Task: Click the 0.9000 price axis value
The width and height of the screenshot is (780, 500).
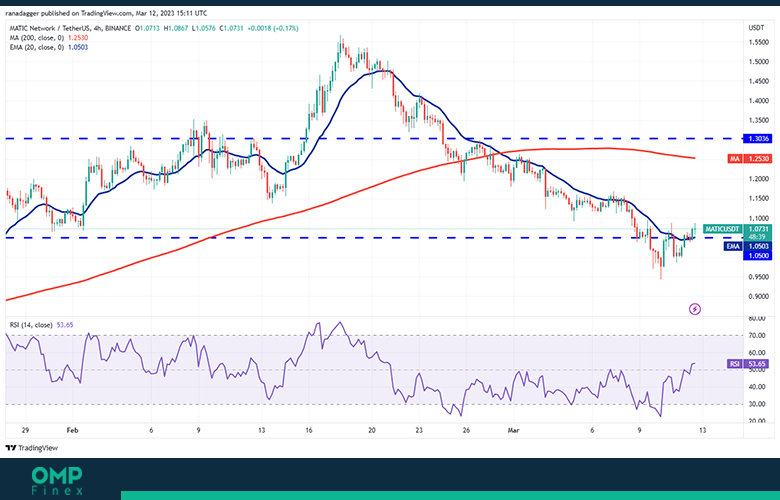Action: [758, 297]
